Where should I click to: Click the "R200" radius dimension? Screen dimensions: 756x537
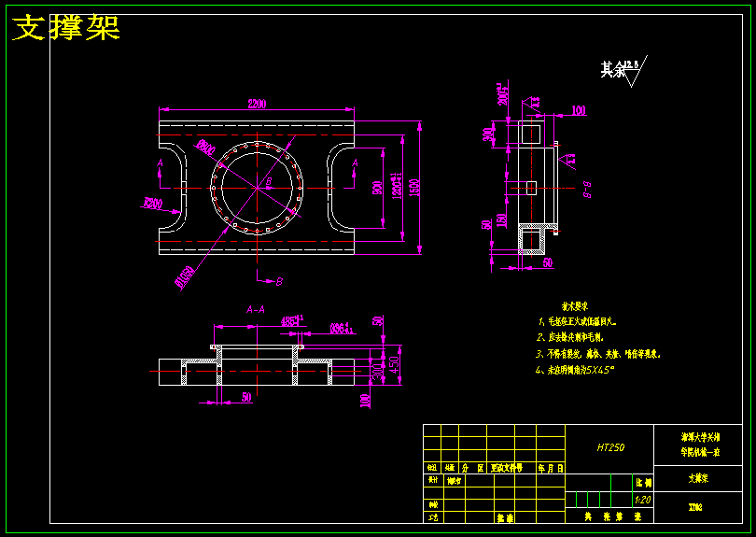[x=152, y=203]
